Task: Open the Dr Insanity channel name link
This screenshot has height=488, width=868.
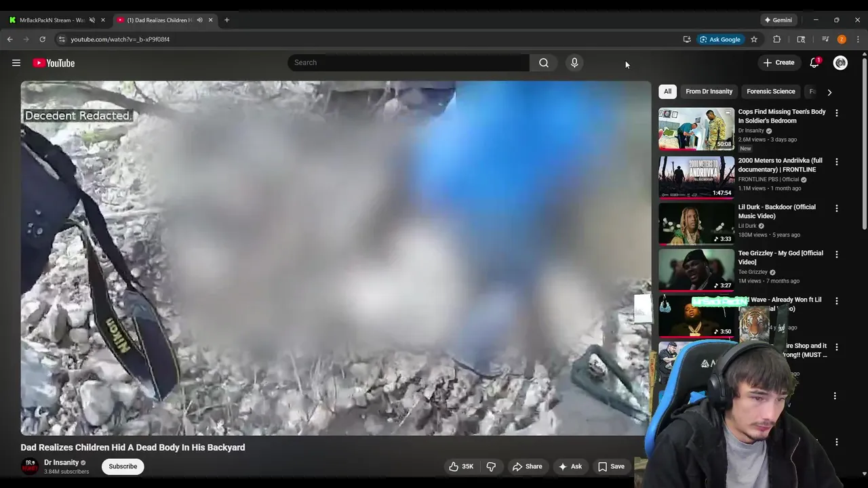Action: pyautogui.click(x=61, y=462)
